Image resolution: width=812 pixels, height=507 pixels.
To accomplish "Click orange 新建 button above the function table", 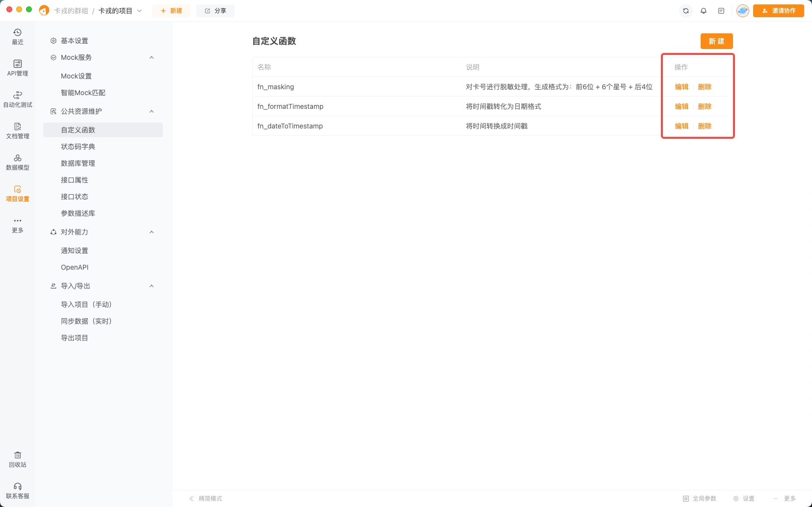I will click(716, 41).
